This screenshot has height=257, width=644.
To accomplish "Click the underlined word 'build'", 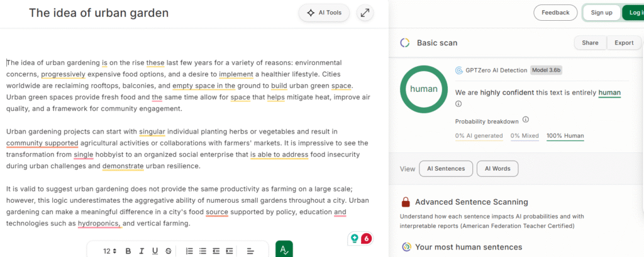I will coord(279,86).
